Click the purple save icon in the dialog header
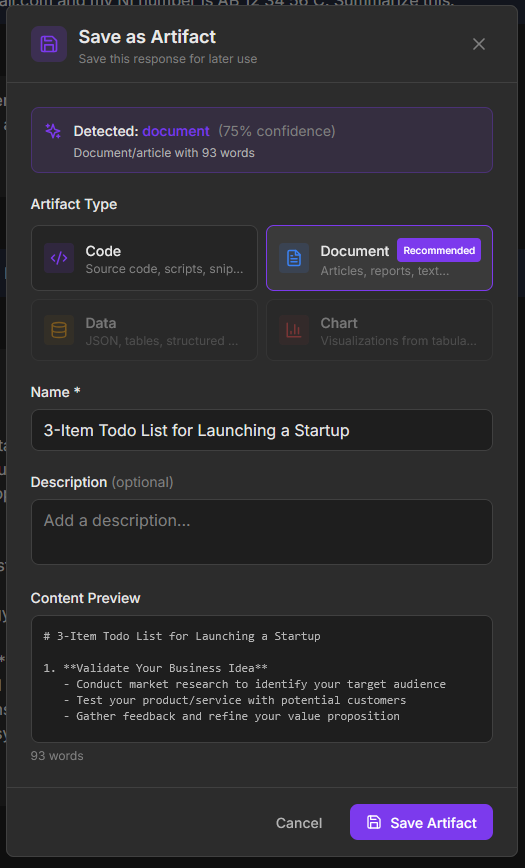 (x=49, y=44)
